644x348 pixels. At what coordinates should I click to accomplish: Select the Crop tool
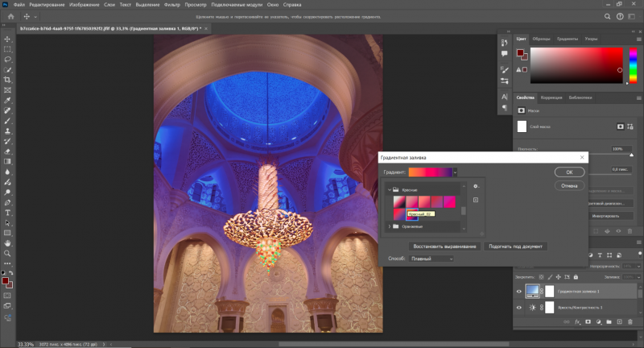pos(7,81)
